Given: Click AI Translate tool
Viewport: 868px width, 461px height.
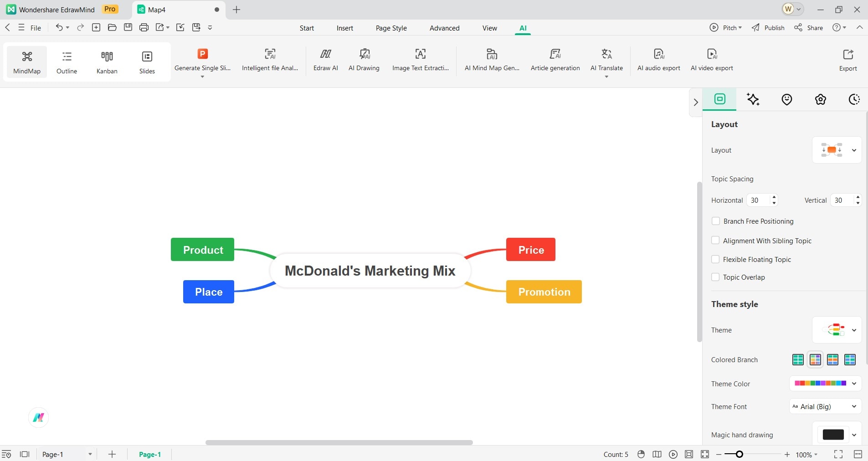Looking at the screenshot, I should (606, 60).
